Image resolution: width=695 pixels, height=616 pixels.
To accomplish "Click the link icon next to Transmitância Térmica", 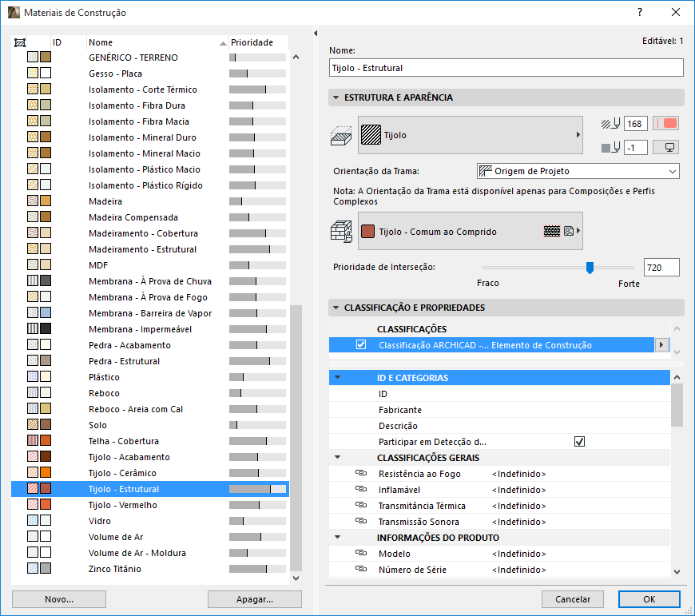I will click(361, 505).
